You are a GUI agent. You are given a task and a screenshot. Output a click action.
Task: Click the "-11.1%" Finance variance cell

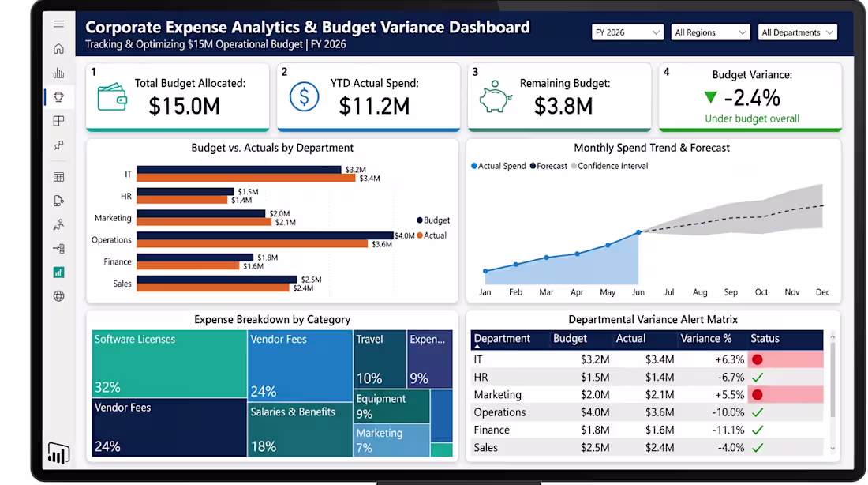tap(728, 430)
